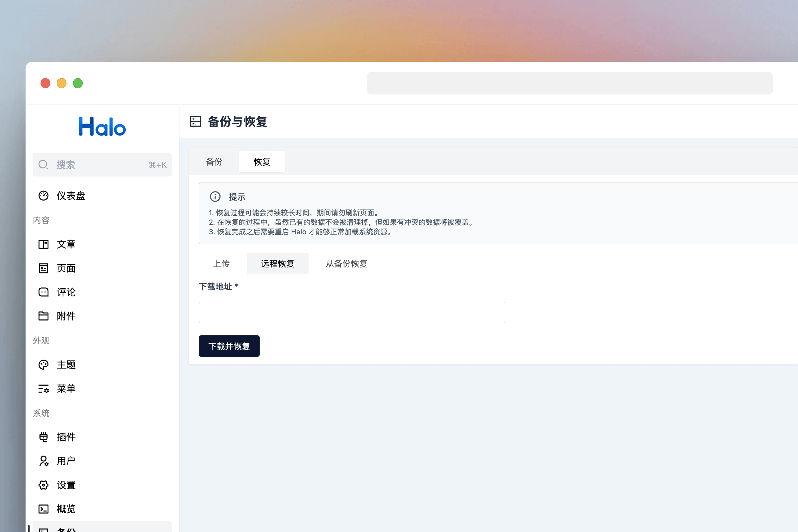
Task: Switch to the 上传 restore method
Action: [x=222, y=264]
